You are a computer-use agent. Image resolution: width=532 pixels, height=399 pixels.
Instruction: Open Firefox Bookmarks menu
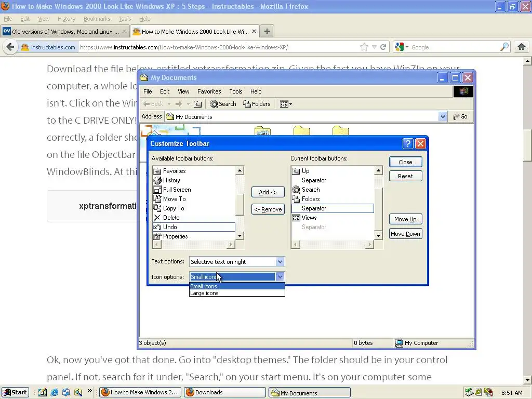[x=97, y=19]
